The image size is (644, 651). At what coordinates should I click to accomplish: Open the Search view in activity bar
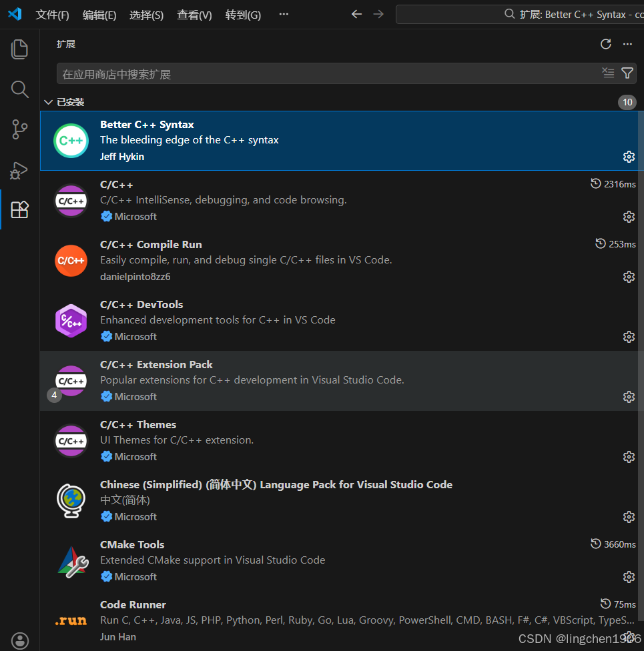19,89
